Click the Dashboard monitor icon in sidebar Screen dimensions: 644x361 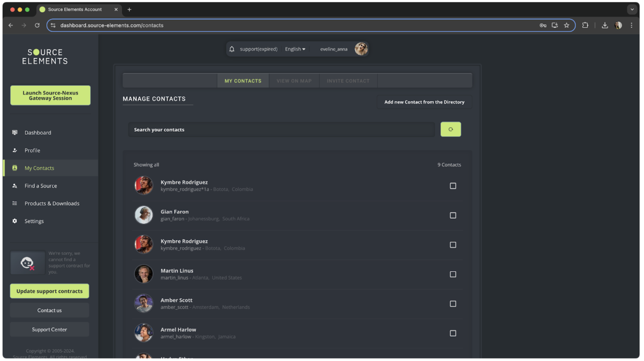coord(15,133)
